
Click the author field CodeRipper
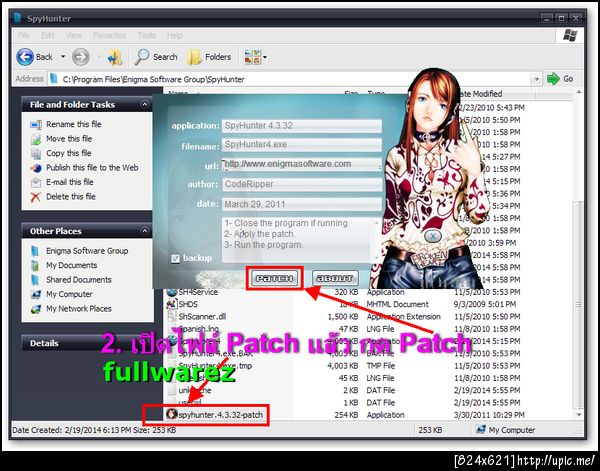coord(302,184)
